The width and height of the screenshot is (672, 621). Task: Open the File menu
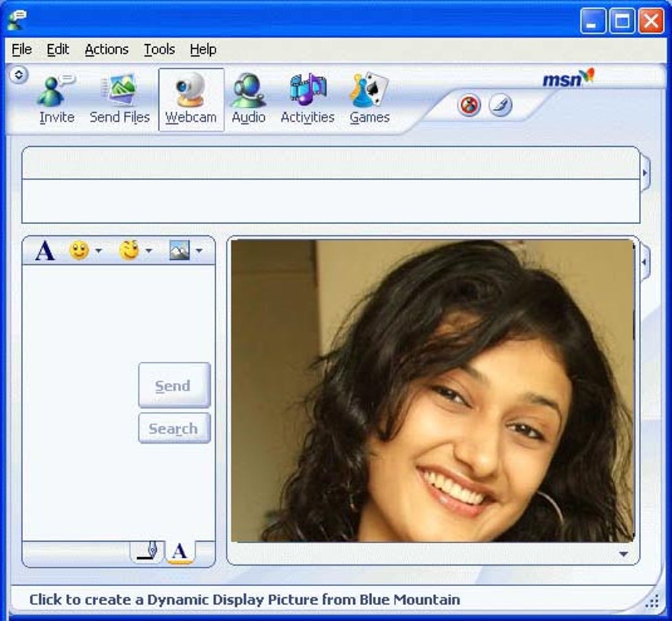(x=22, y=49)
